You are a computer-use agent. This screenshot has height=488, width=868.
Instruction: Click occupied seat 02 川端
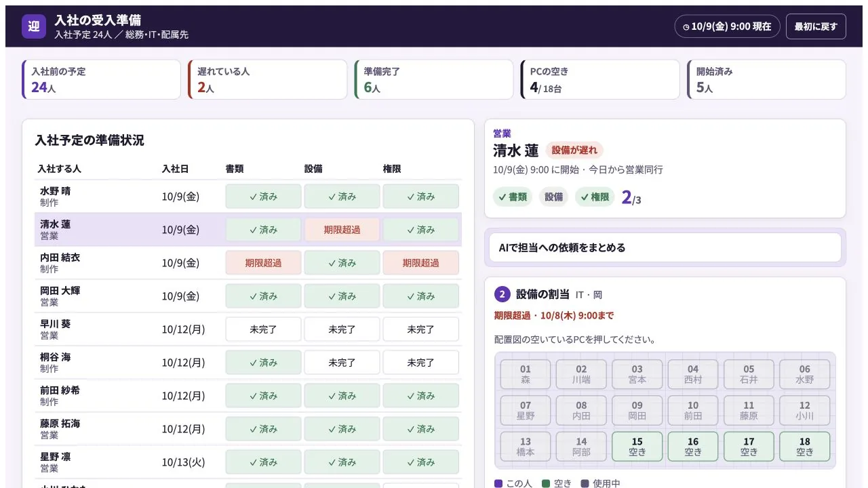tap(581, 374)
